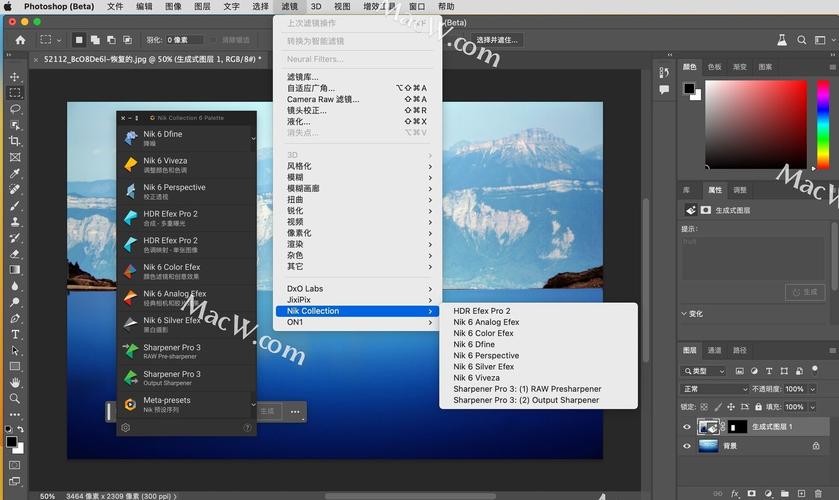The height and width of the screenshot is (500, 839).
Task: Launch Nik 6 Color Efex from palette
Action: tap(185, 271)
